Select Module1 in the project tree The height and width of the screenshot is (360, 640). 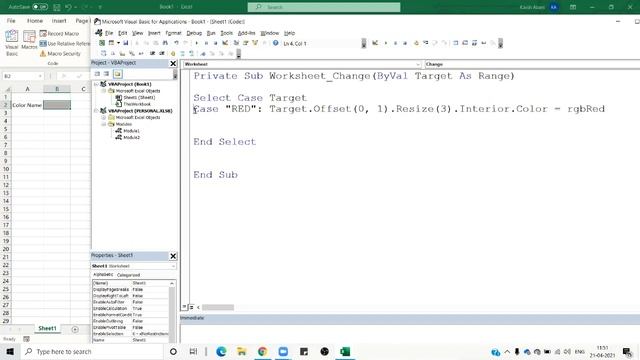tap(131, 131)
